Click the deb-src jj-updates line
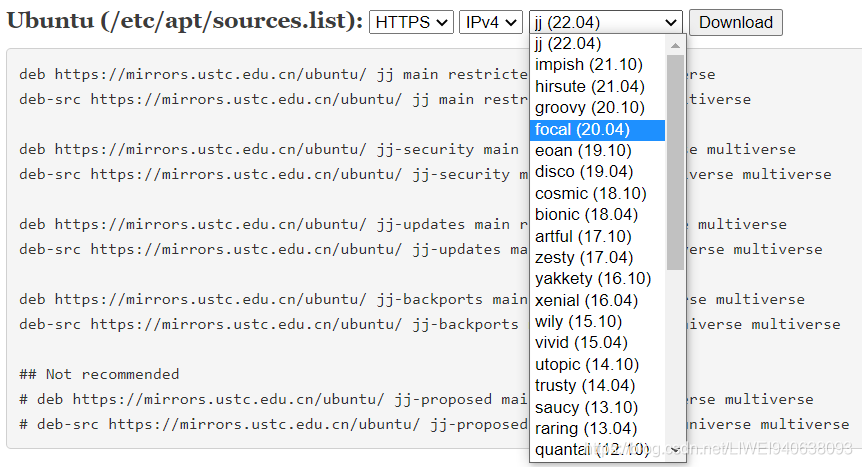The image size is (862, 467). pyautogui.click(x=421, y=249)
